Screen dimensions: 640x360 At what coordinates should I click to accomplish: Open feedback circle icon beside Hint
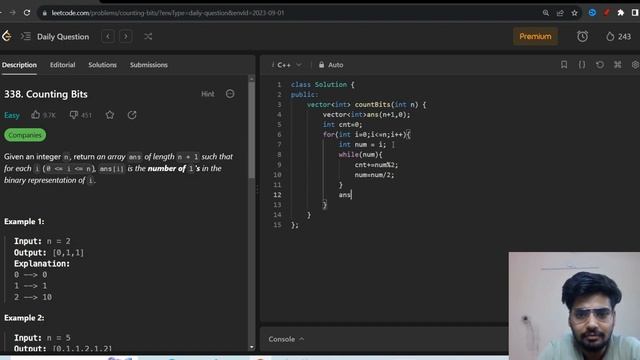230,94
